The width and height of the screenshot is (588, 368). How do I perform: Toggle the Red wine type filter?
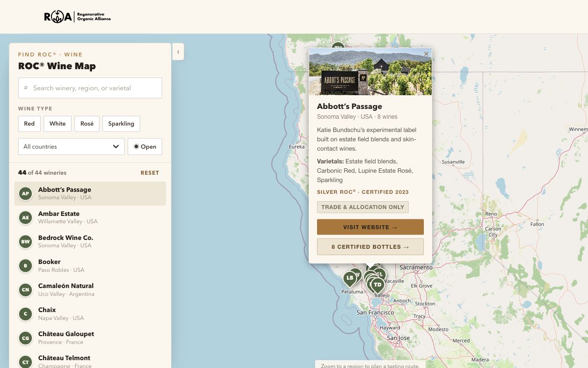point(29,124)
